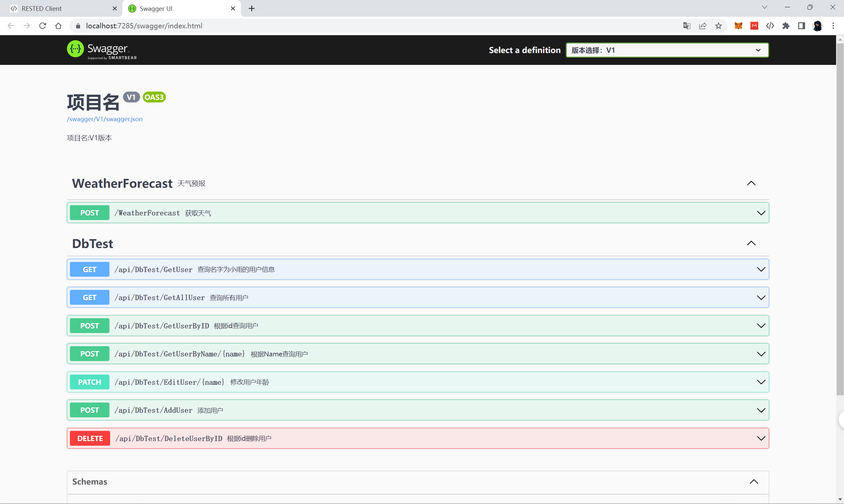
Task: Expand the PATCH EditUser endpoint row
Action: click(x=761, y=382)
